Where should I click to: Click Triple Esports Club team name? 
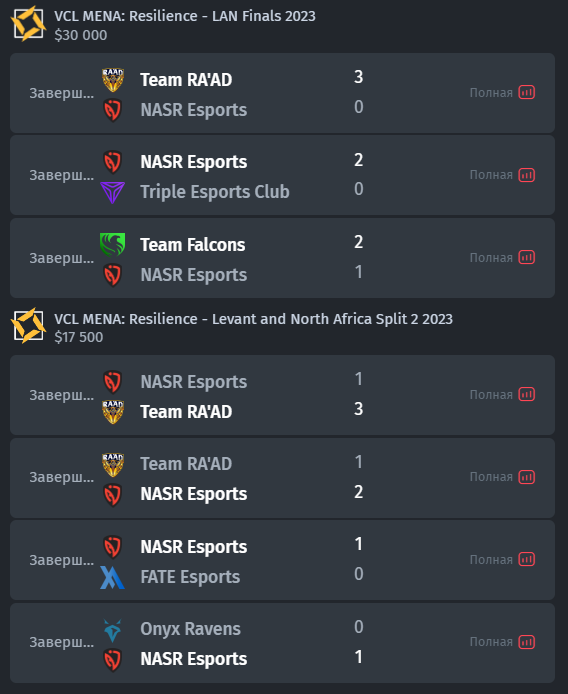[215, 192]
